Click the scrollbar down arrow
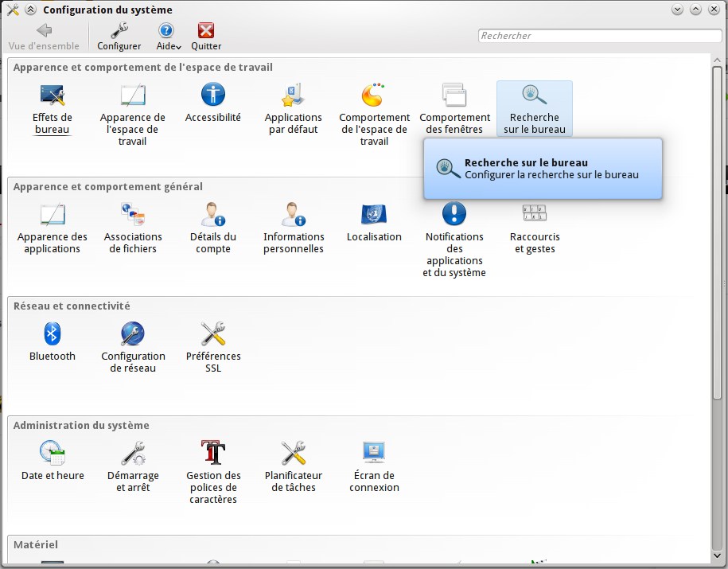 point(717,555)
